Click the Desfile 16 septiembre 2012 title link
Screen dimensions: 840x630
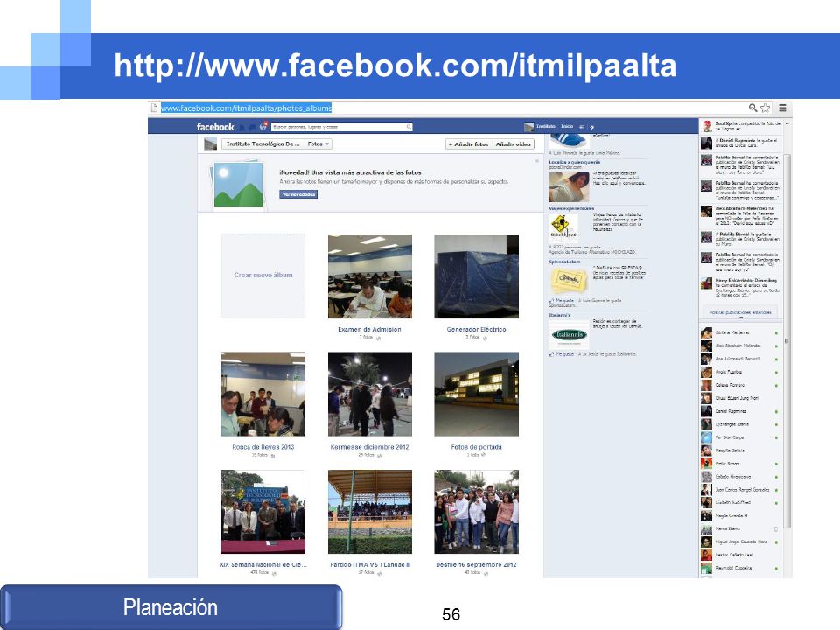click(x=476, y=564)
